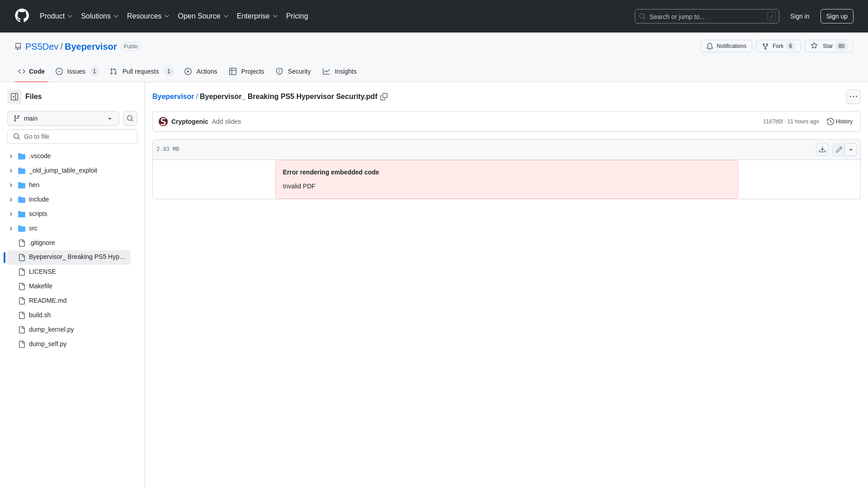Expand the _old_jump_table_exploit folder chevron
This screenshot has width=868, height=488.
coord(11,171)
